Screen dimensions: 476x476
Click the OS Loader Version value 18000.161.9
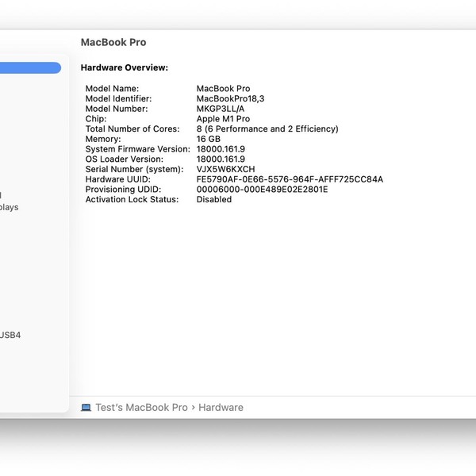(x=221, y=159)
